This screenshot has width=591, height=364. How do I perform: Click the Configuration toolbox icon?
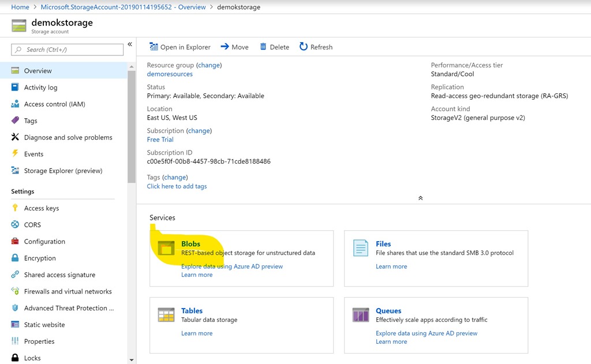(x=15, y=241)
